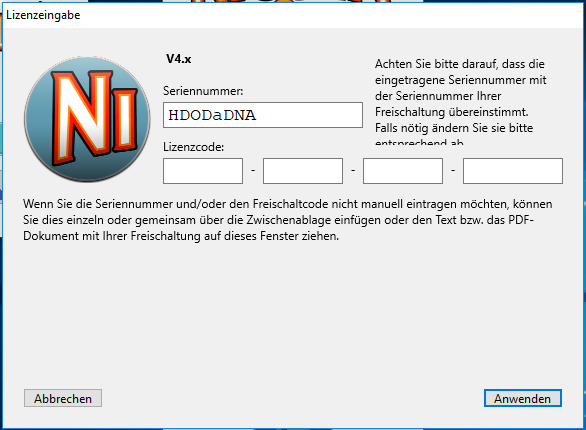586x430 pixels.
Task: Click the Seriennummer: label
Action: click(203, 91)
